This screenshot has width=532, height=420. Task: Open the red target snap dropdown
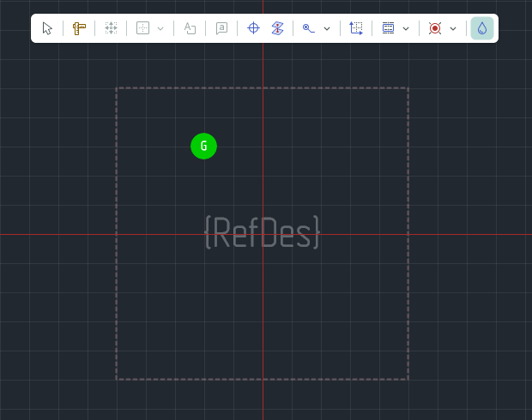453,28
